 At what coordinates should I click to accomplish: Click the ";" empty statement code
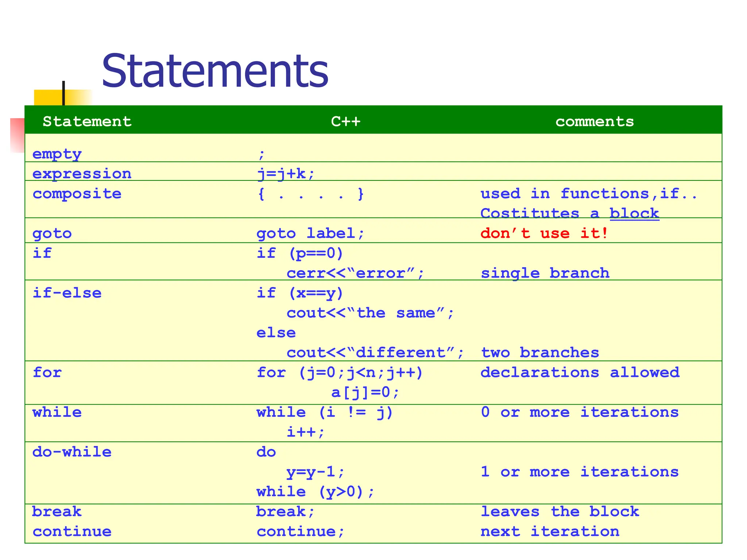click(x=261, y=155)
